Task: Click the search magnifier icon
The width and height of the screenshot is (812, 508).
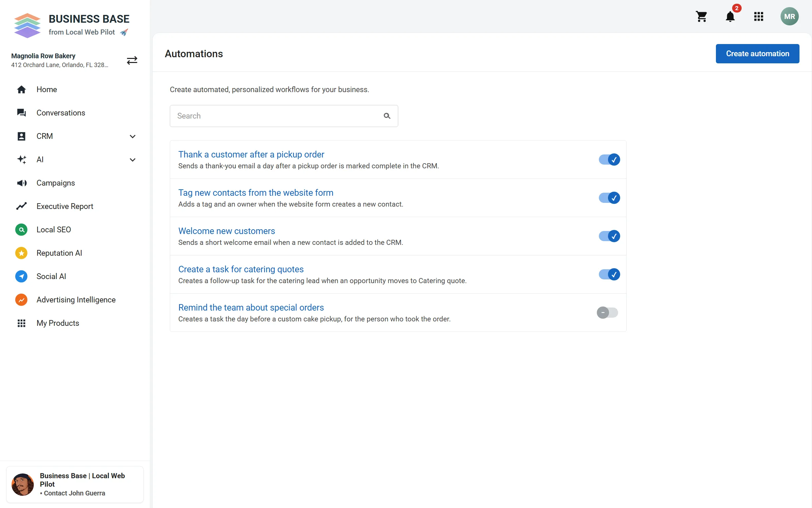Action: click(x=387, y=116)
